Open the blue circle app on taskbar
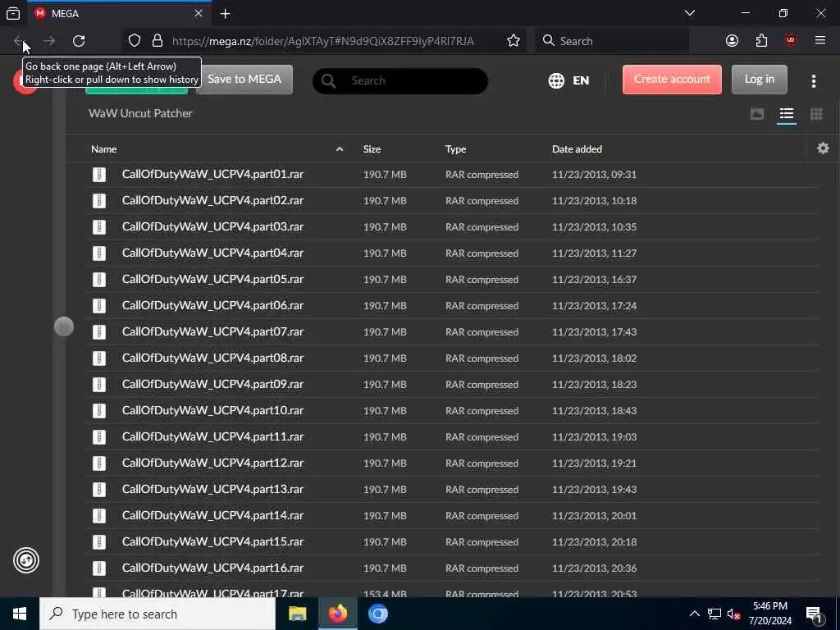The height and width of the screenshot is (630, 840). pos(377,614)
